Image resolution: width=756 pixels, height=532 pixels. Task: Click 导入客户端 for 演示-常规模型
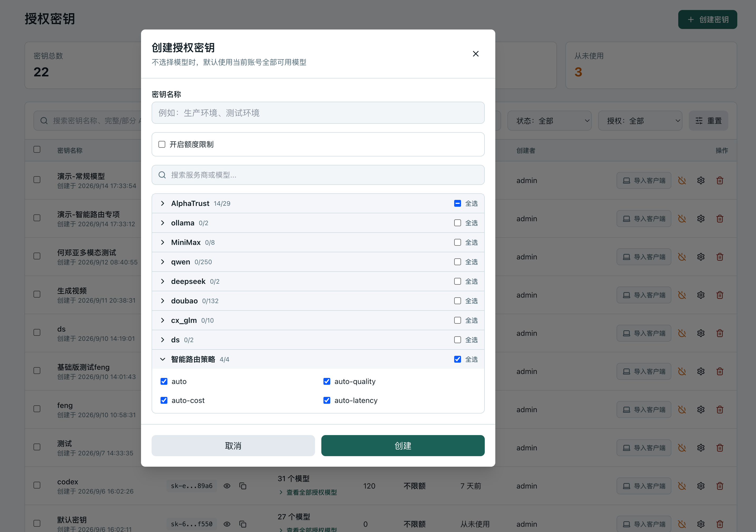(644, 180)
